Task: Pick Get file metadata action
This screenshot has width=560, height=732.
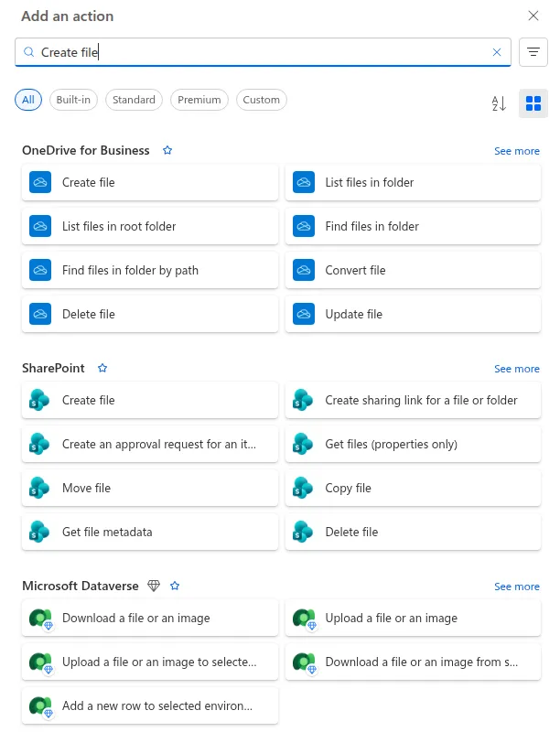Action: [x=150, y=532]
